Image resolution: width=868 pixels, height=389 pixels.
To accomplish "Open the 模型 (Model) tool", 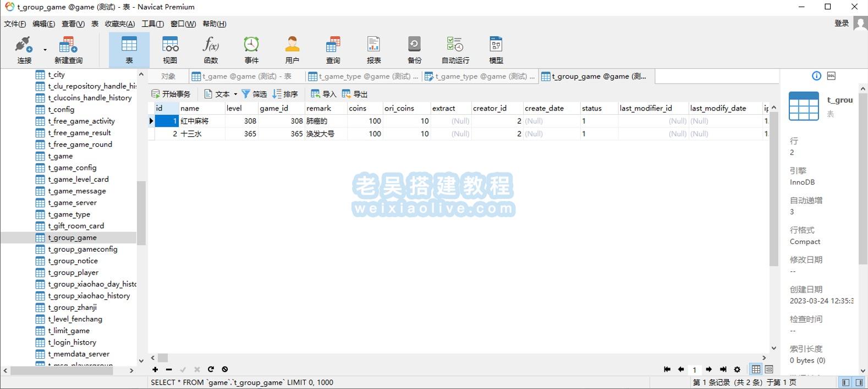I will 496,49.
